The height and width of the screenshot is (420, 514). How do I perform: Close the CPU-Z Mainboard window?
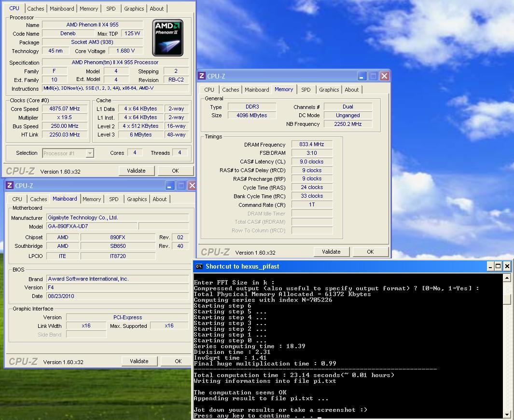click(x=192, y=186)
